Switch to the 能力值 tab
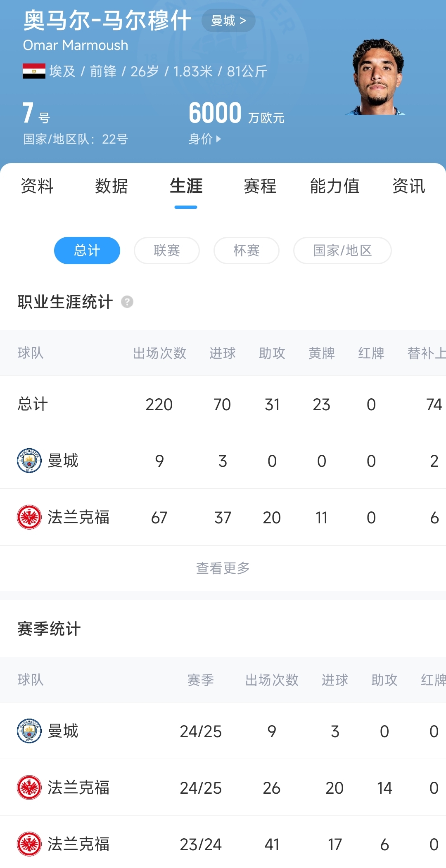The height and width of the screenshot is (868, 446). 334,186
